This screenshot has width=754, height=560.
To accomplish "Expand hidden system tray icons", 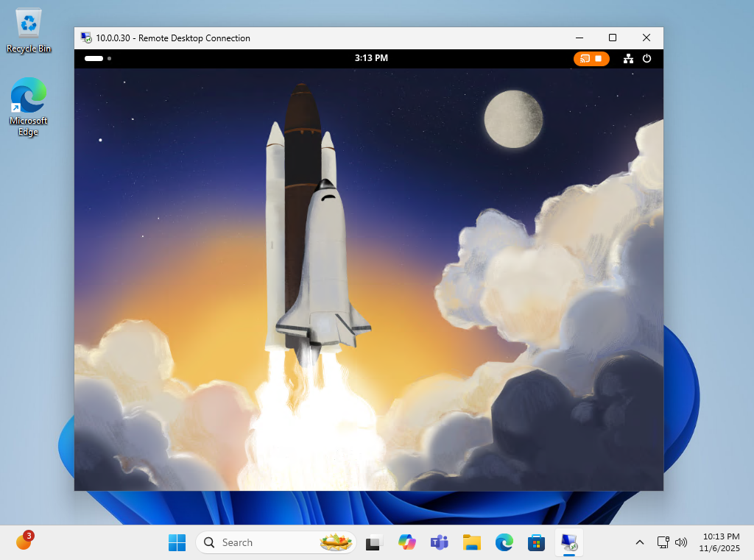I will (640, 542).
